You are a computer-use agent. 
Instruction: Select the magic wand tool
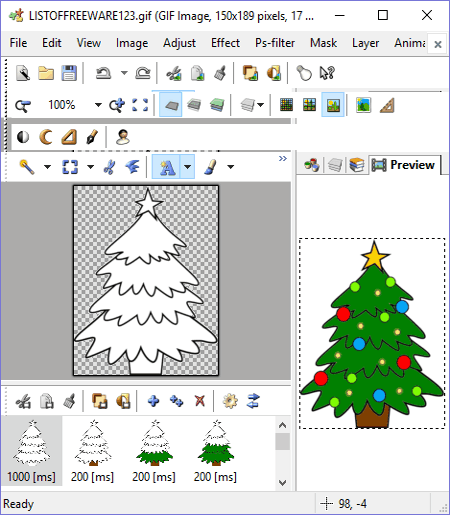click(27, 167)
